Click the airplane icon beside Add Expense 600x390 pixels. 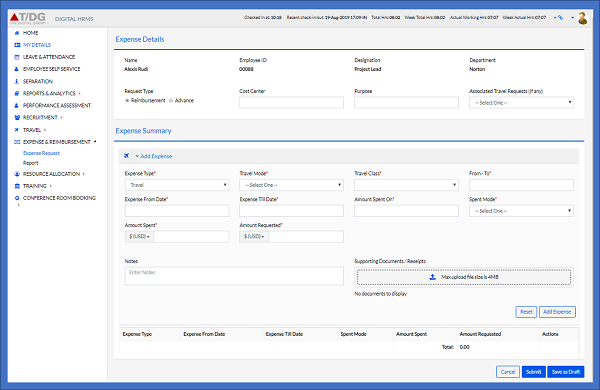tap(127, 156)
